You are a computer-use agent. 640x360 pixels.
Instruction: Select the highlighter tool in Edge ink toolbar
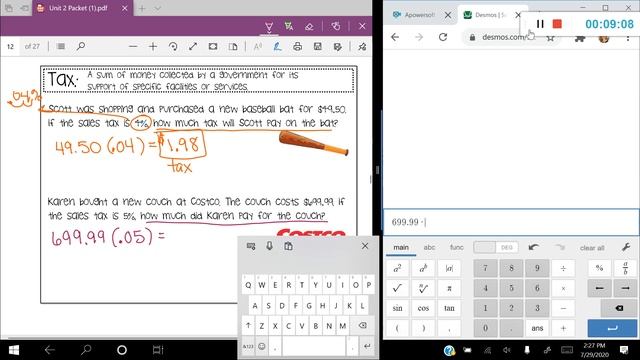click(289, 27)
